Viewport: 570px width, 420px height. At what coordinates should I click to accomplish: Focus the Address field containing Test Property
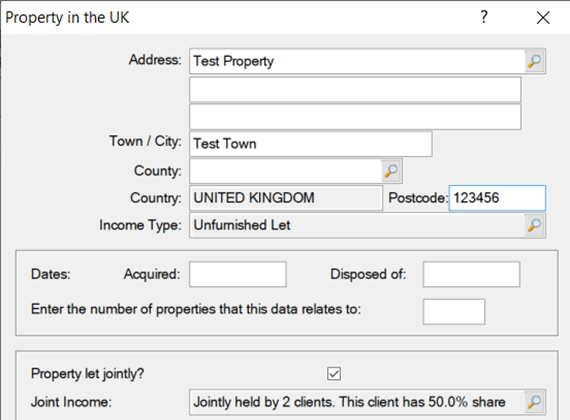pos(357,61)
